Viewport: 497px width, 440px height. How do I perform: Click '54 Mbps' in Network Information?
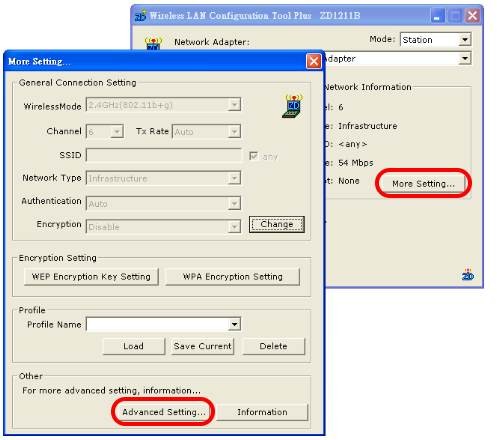356,163
